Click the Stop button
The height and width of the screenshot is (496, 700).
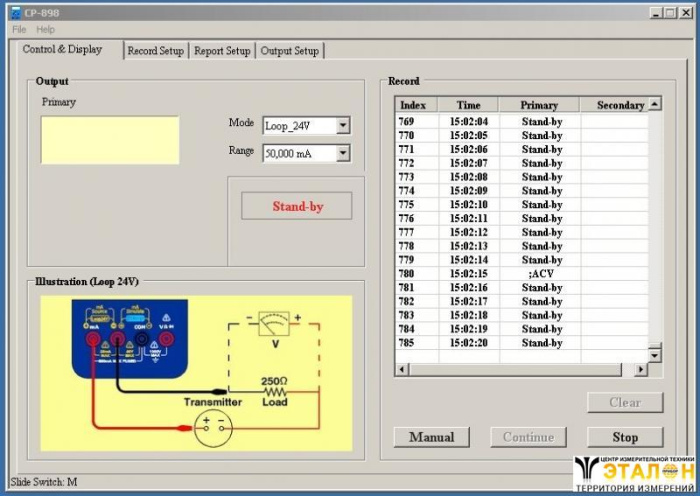click(625, 437)
